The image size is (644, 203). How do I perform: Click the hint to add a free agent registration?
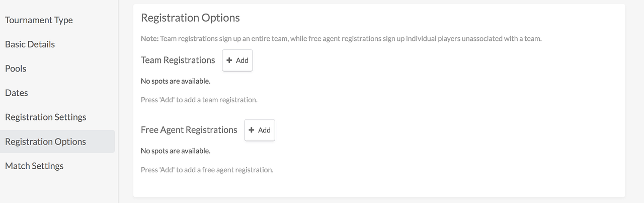(207, 170)
